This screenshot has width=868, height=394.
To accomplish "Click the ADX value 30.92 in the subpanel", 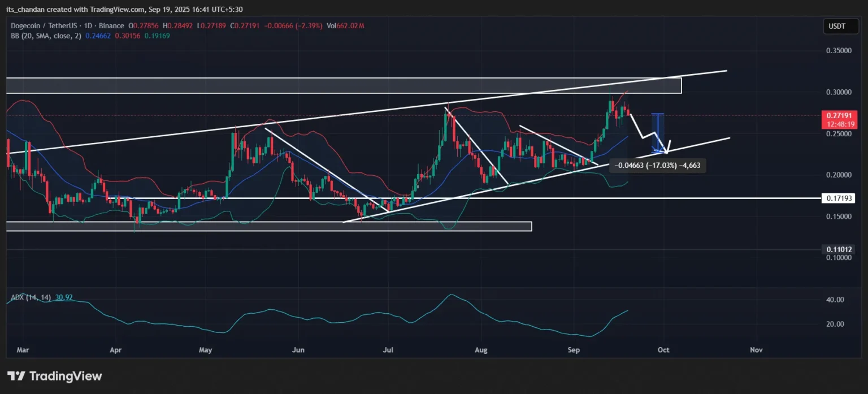I will (64, 297).
